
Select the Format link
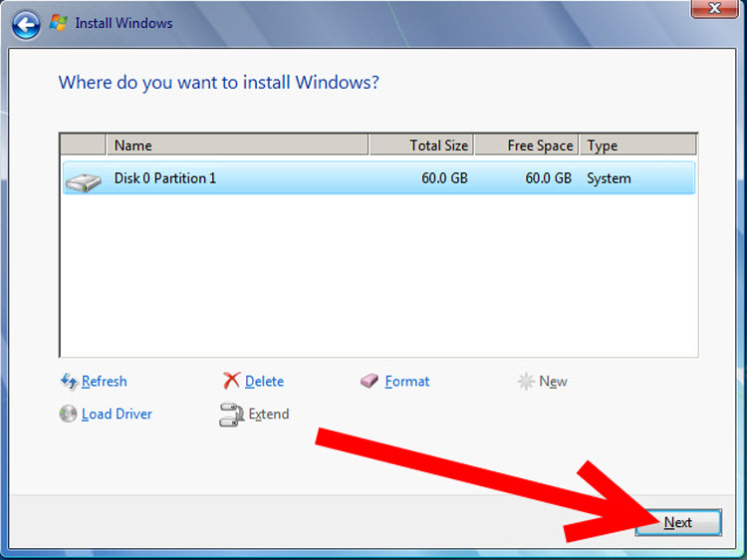point(407,382)
